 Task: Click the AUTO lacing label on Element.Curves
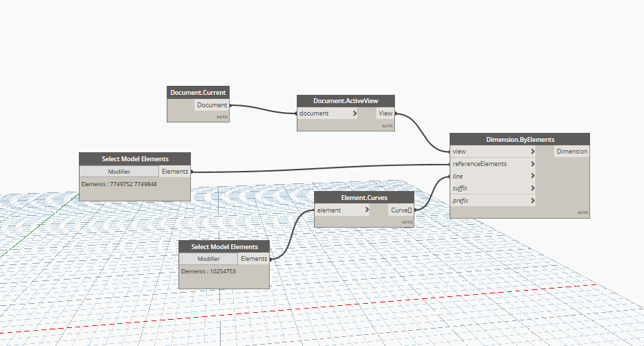(x=407, y=222)
